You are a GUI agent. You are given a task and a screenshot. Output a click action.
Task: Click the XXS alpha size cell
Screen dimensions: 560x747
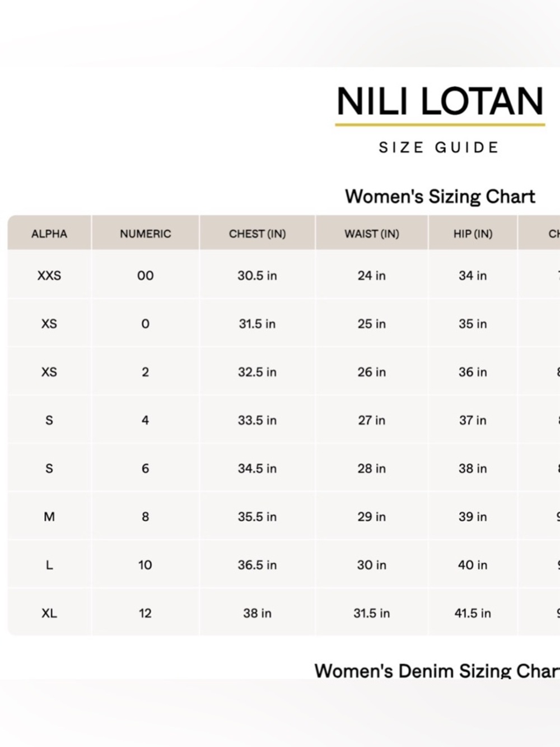click(49, 276)
